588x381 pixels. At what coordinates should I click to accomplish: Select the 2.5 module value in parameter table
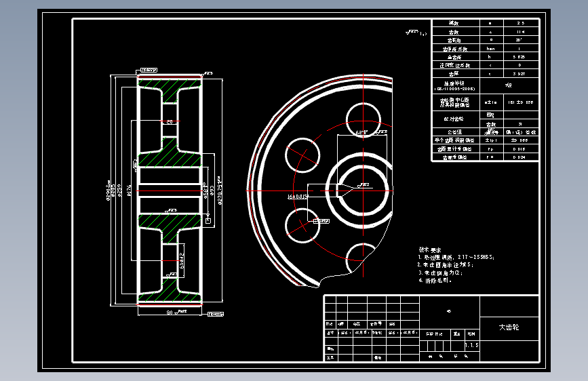coord(520,23)
